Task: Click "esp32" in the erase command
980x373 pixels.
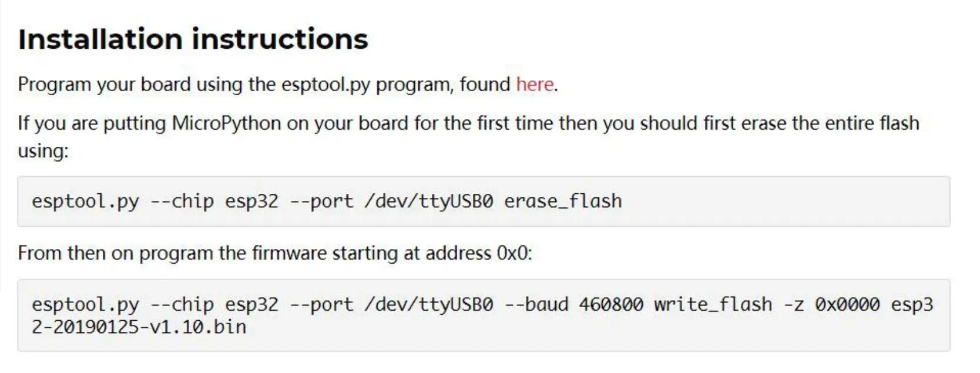Action: 251,201
